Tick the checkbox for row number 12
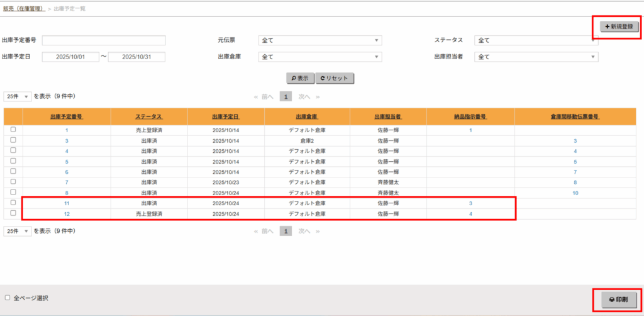The width and height of the screenshot is (644, 316). [13, 213]
